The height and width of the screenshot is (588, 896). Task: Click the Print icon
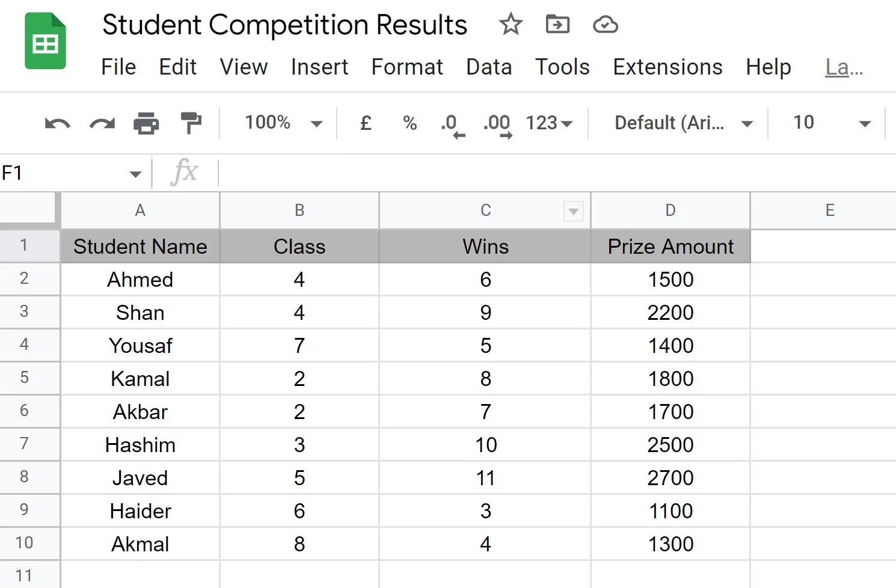pyautogui.click(x=146, y=124)
